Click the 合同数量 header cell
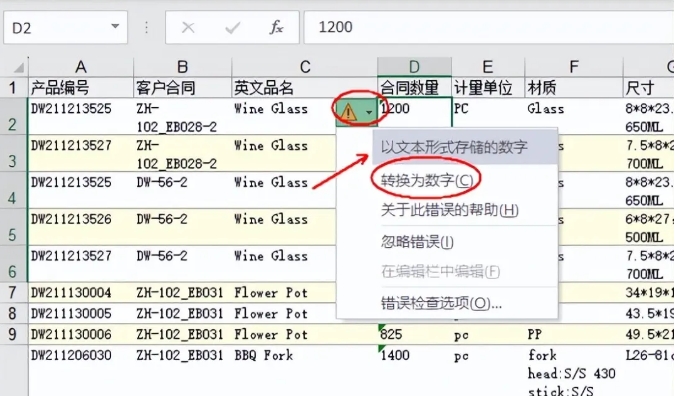The height and width of the screenshot is (396, 675). 414,88
